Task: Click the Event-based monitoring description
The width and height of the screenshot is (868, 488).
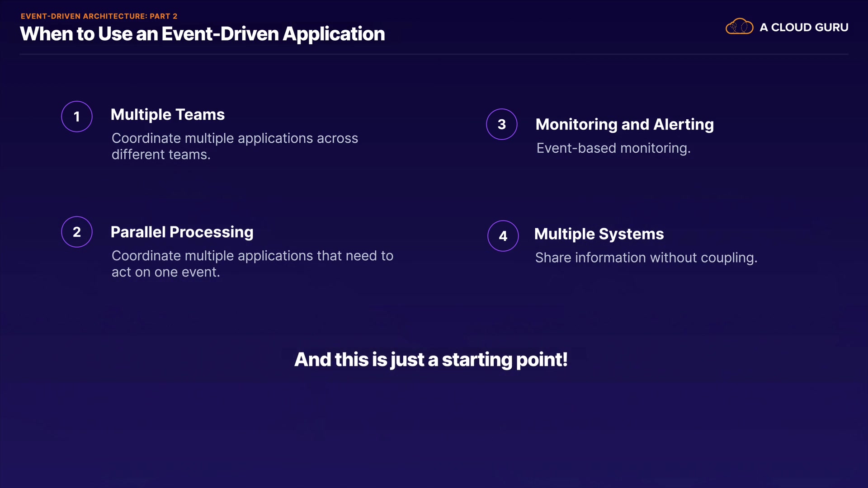Action: pyautogui.click(x=613, y=148)
